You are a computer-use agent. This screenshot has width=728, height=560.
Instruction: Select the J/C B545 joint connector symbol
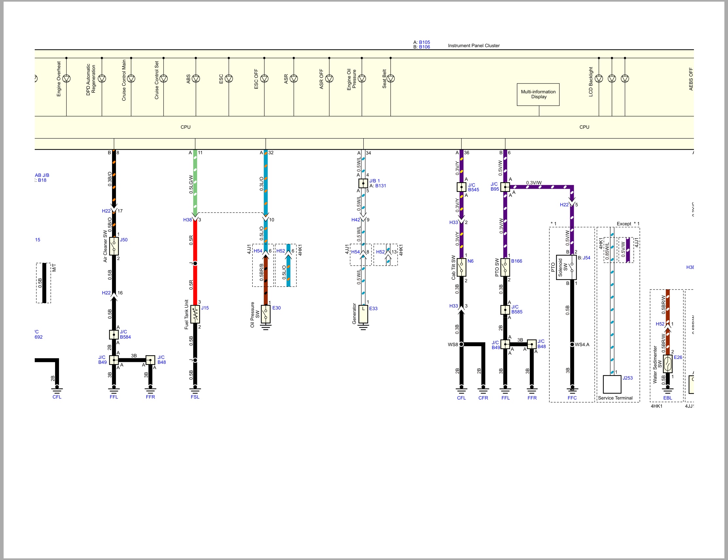pos(461,187)
